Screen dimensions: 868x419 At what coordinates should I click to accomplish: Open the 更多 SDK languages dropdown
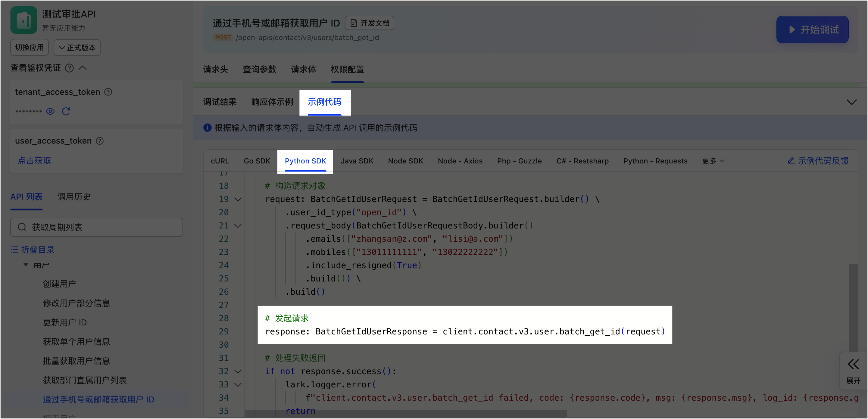point(713,161)
